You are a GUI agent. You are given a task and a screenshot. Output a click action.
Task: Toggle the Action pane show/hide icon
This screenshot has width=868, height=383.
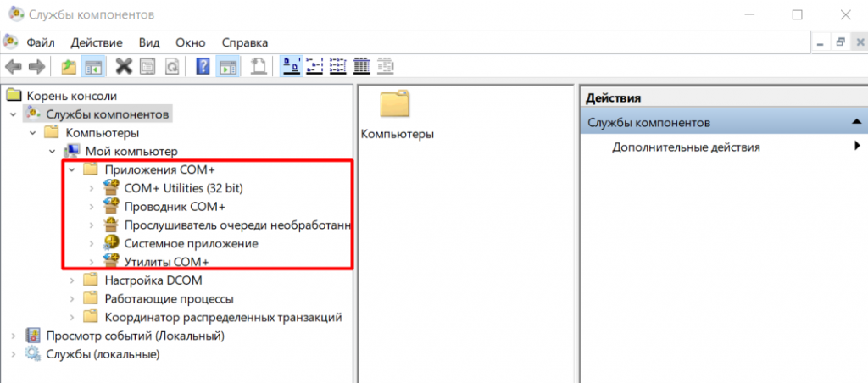coord(227,67)
